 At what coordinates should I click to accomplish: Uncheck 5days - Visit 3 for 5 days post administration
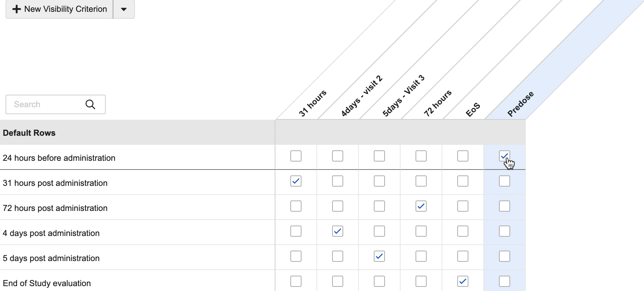tap(379, 256)
